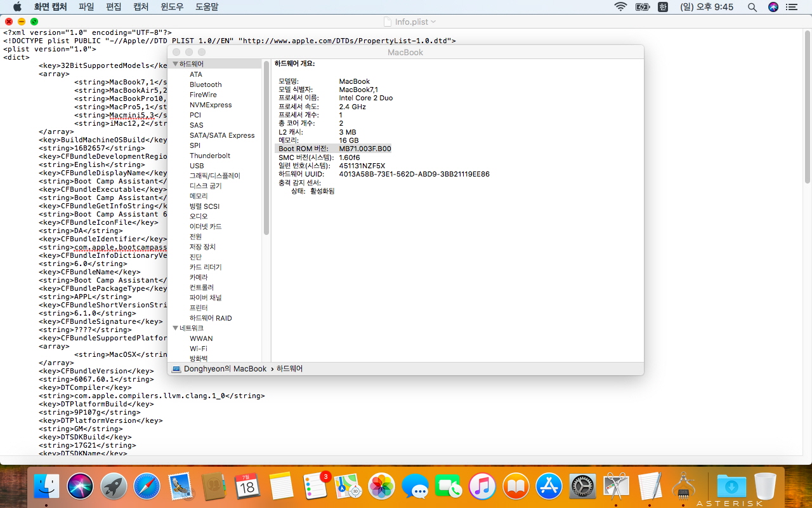Collapse the 네트워크 section triangle
Image resolution: width=812 pixels, height=508 pixels.
(x=176, y=328)
